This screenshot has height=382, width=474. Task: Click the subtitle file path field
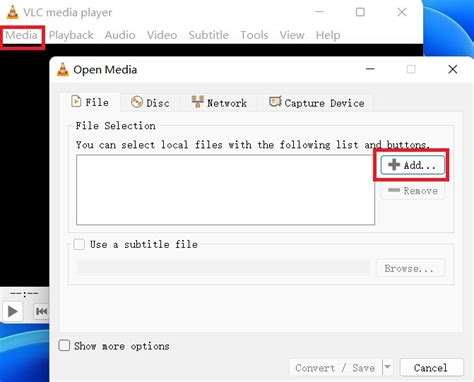click(223, 268)
